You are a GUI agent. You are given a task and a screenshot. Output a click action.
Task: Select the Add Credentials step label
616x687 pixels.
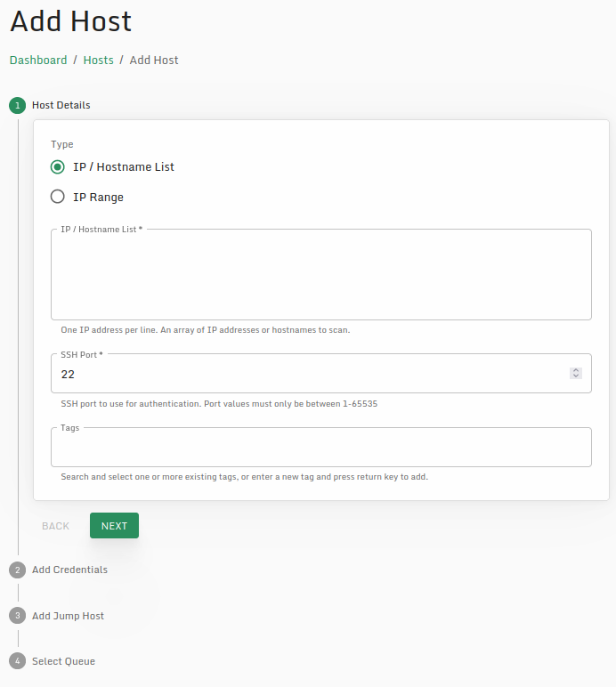(69, 570)
